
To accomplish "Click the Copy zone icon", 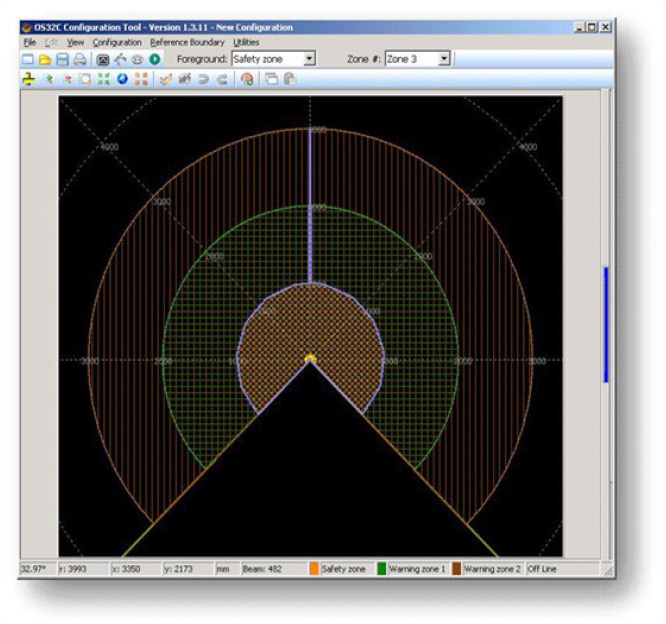I will click(x=271, y=79).
